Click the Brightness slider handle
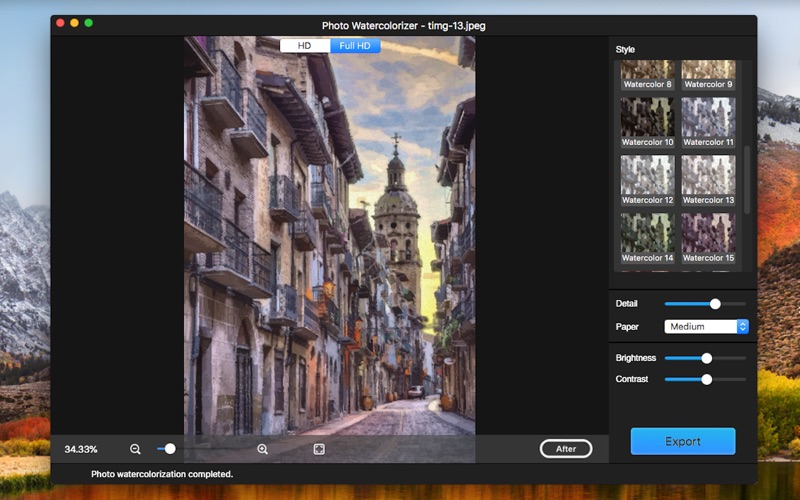Image resolution: width=800 pixels, height=500 pixels. pos(707,357)
